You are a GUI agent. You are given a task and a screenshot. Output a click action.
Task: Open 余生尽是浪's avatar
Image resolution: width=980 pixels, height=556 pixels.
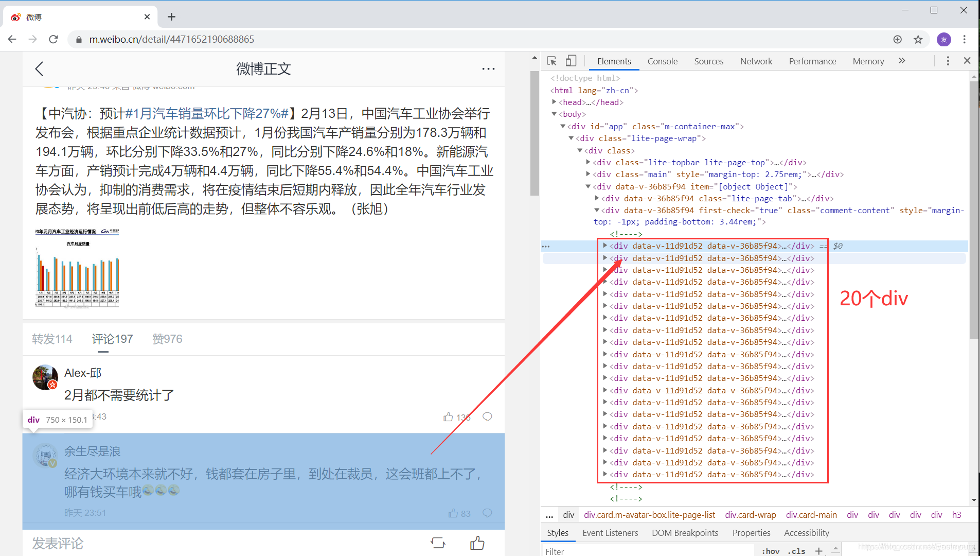coord(45,455)
